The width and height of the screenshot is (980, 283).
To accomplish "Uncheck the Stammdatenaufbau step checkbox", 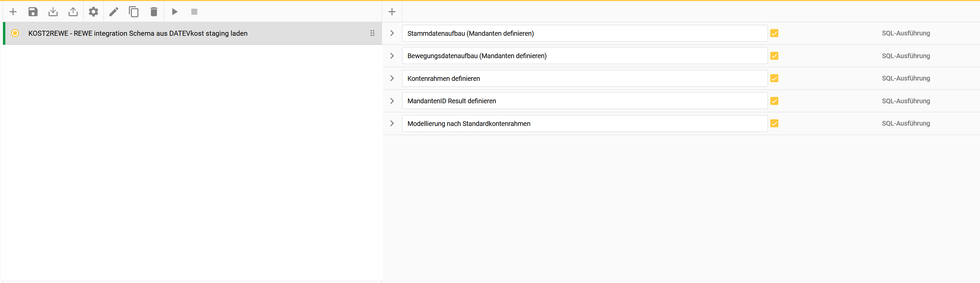I will 774,33.
